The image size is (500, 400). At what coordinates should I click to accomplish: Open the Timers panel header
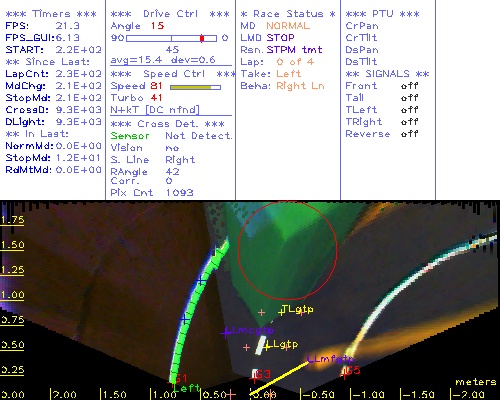(x=51, y=14)
